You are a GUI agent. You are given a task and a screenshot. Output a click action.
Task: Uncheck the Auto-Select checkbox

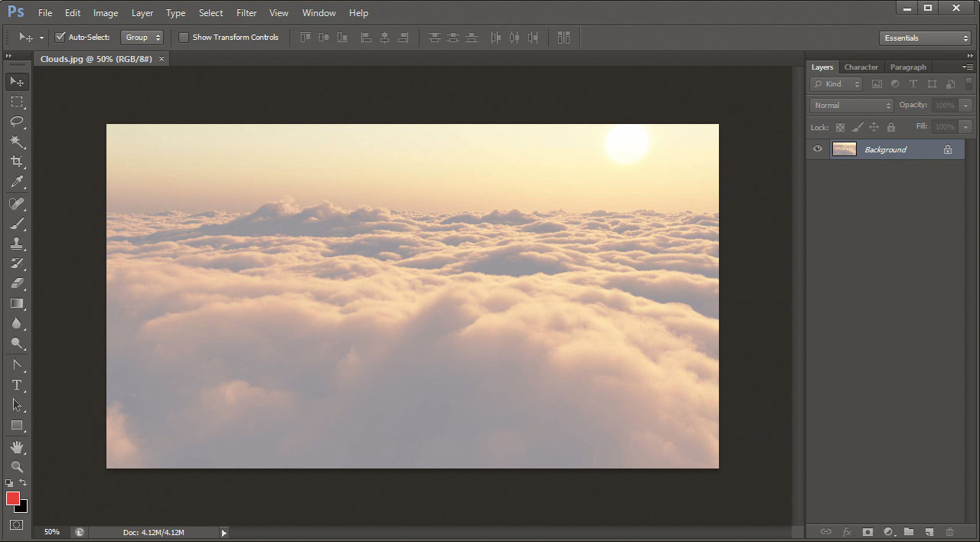coord(60,38)
